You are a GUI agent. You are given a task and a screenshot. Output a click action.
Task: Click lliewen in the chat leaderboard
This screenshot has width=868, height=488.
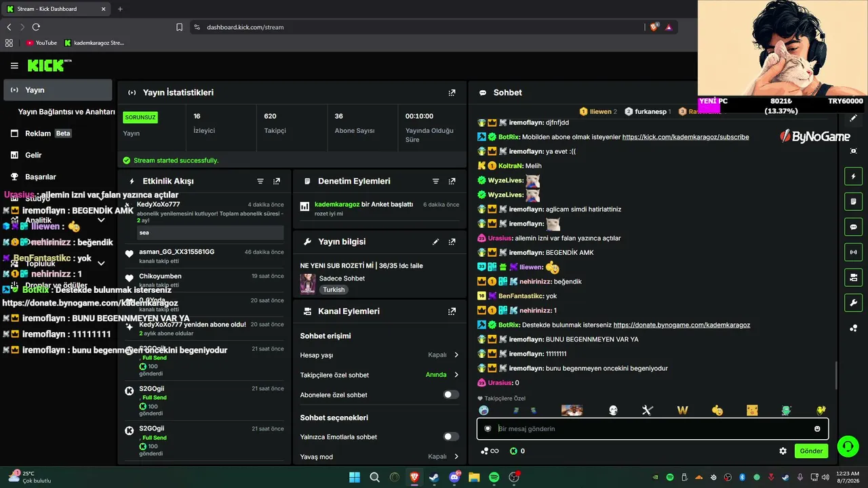point(598,111)
